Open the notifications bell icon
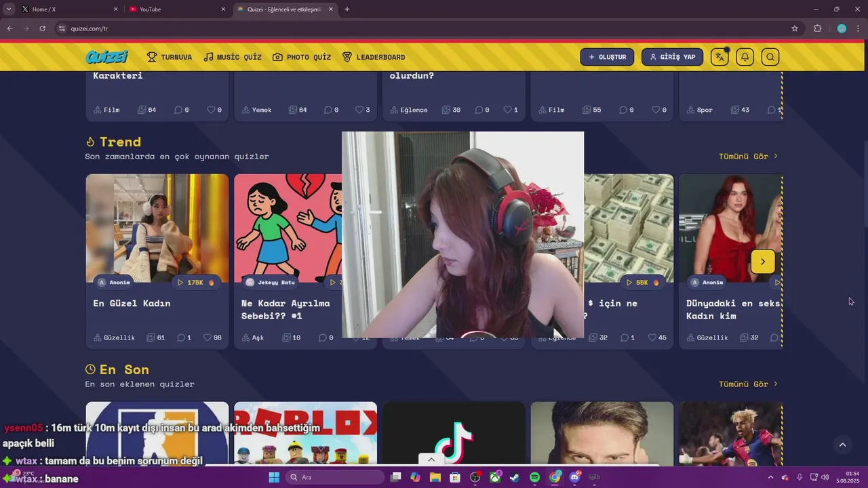Image resolution: width=868 pixels, height=488 pixels. (x=745, y=57)
